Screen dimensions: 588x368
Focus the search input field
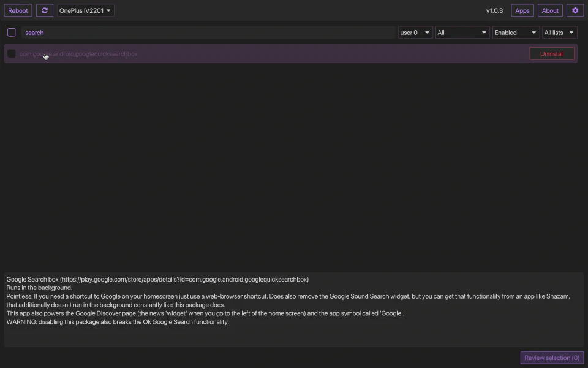click(x=208, y=33)
